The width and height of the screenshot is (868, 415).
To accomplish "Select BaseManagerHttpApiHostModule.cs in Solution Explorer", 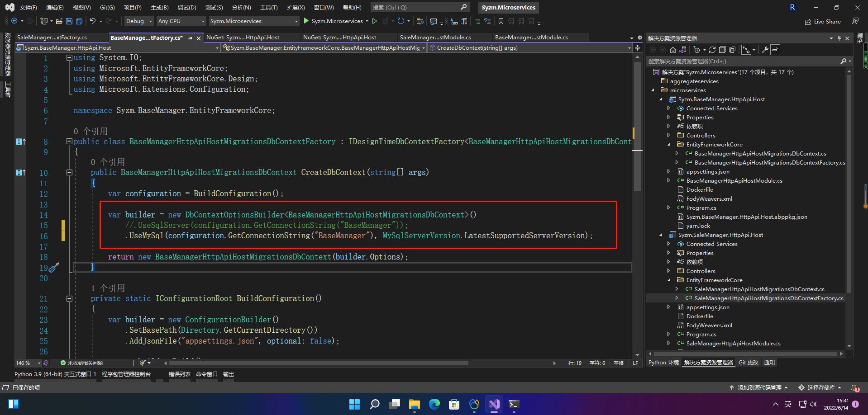I will coord(734,180).
